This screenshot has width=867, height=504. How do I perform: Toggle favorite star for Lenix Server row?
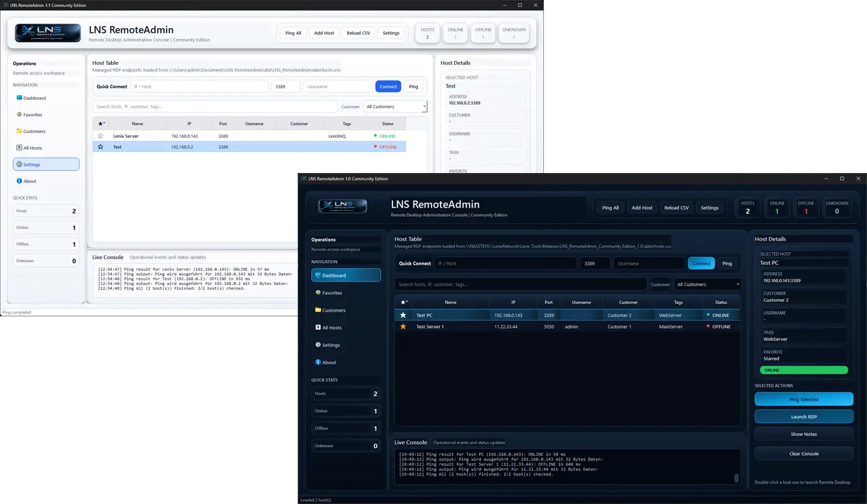101,136
